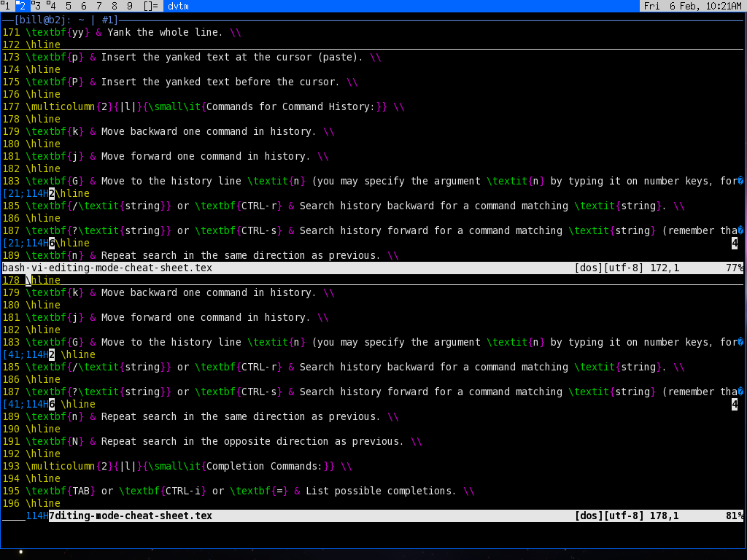Click the 77% scroll position indicator
Viewport: 747px width, 560px height.
733,268
